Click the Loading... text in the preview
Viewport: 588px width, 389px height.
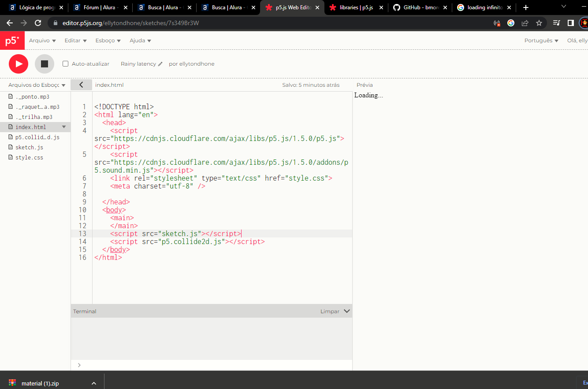coord(368,95)
